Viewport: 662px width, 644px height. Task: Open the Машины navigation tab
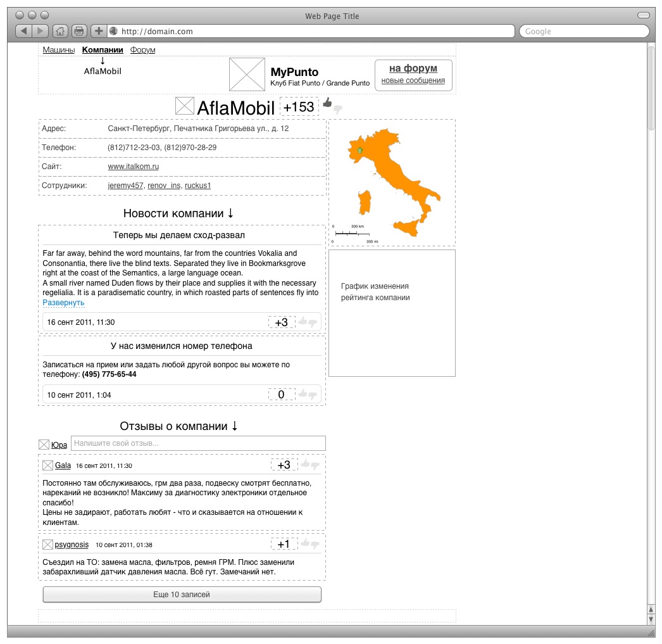coord(58,50)
